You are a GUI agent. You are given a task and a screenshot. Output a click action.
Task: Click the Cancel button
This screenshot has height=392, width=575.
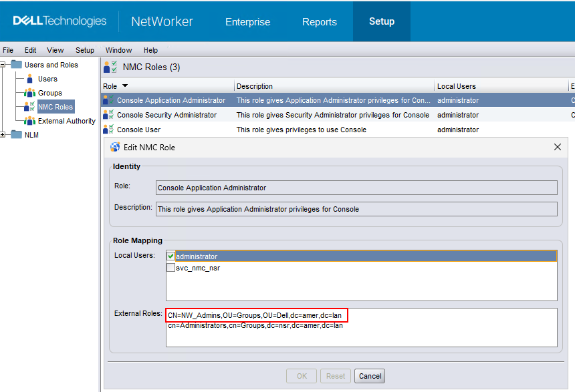click(370, 376)
